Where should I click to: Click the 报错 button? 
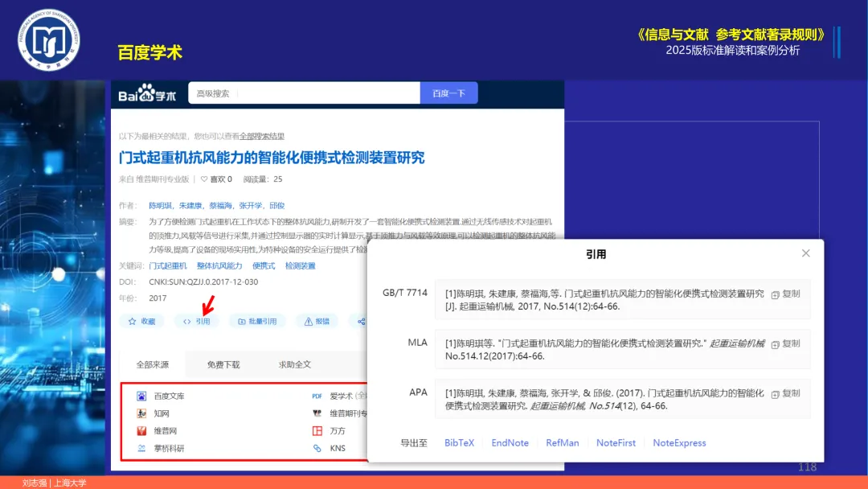point(317,321)
